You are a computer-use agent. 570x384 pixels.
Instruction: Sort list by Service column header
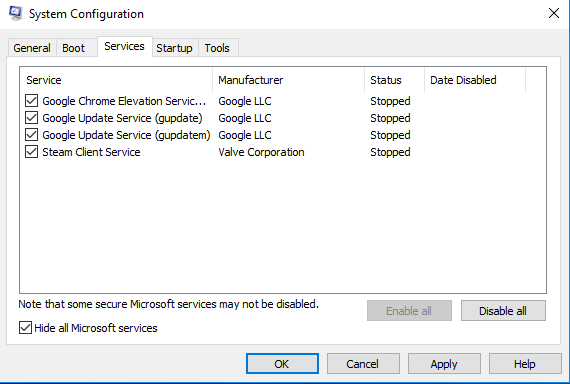click(x=116, y=80)
